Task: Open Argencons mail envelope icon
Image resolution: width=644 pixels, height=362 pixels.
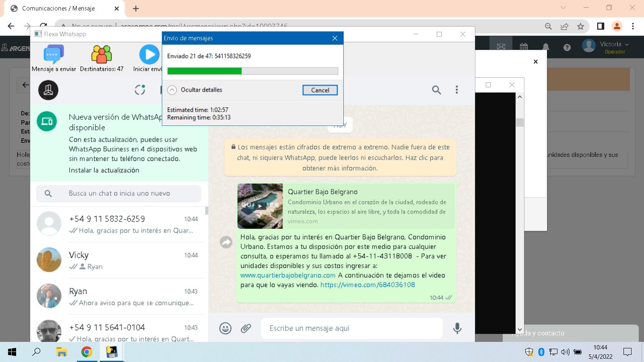Action: 501,47
